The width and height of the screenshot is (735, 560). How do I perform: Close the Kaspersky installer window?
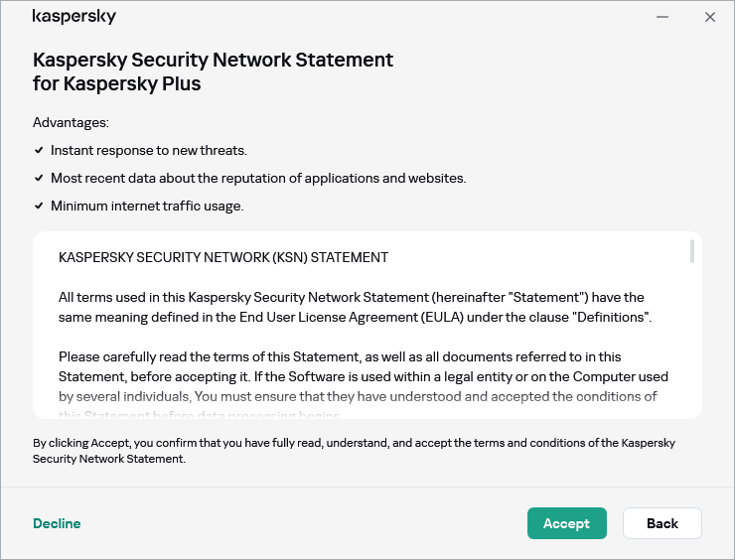[x=710, y=17]
